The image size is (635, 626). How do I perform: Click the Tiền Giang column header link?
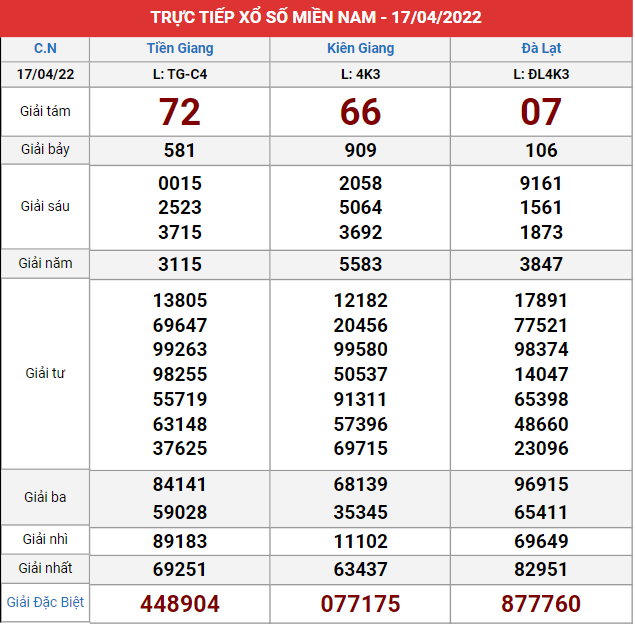click(x=179, y=48)
